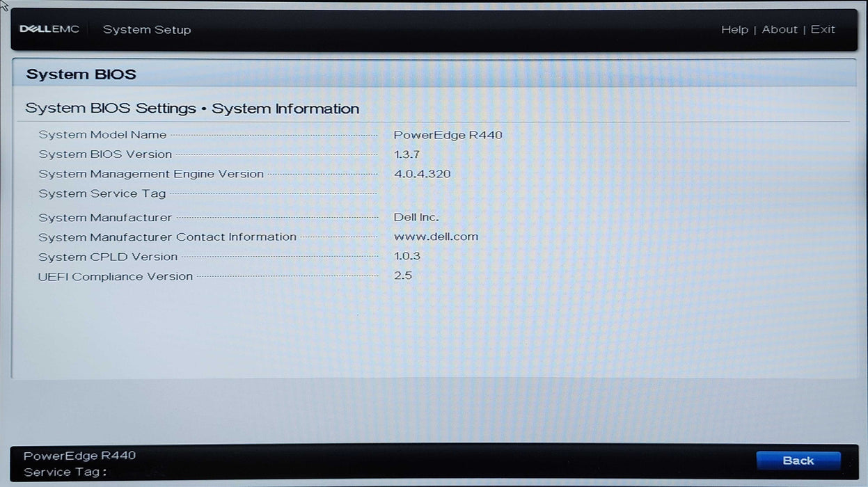This screenshot has width=868, height=487.
Task: Select the System Manufacturer label
Action: click(x=105, y=218)
